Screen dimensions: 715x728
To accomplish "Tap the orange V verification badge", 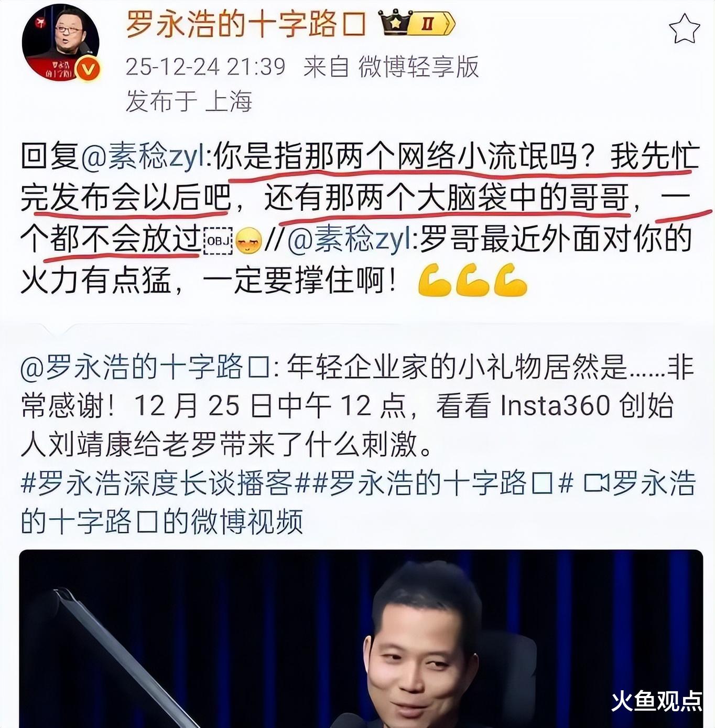I will click(88, 69).
